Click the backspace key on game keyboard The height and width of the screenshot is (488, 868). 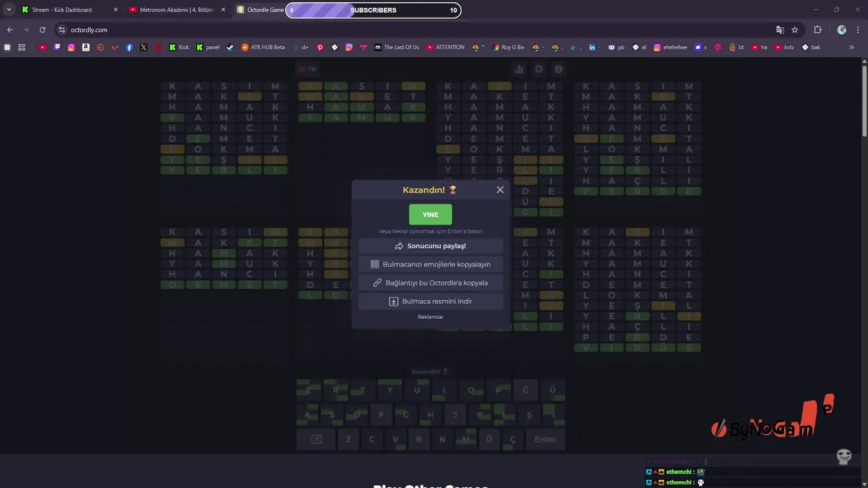click(316, 439)
